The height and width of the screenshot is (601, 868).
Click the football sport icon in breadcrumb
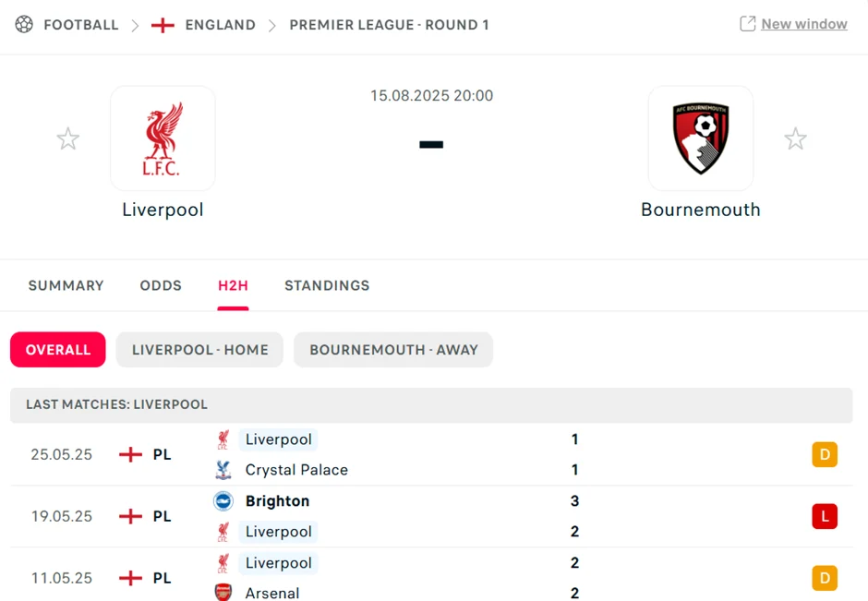(x=24, y=25)
